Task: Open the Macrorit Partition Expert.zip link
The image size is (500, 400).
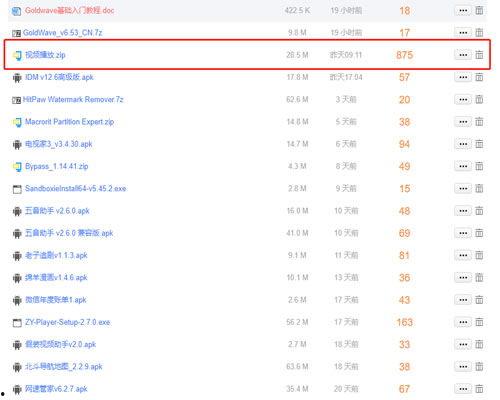Action: [x=69, y=122]
